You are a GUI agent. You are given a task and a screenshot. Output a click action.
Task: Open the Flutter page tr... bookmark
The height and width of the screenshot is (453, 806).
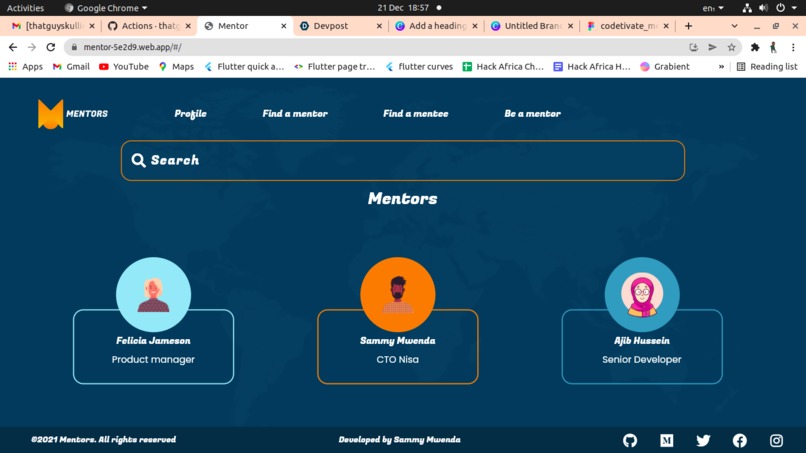(x=335, y=66)
